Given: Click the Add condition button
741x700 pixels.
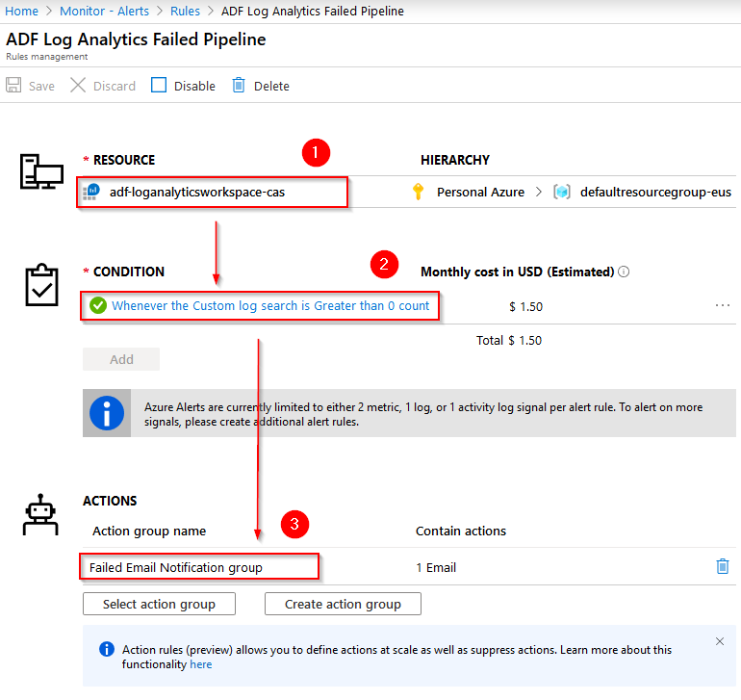Looking at the screenshot, I should (121, 359).
